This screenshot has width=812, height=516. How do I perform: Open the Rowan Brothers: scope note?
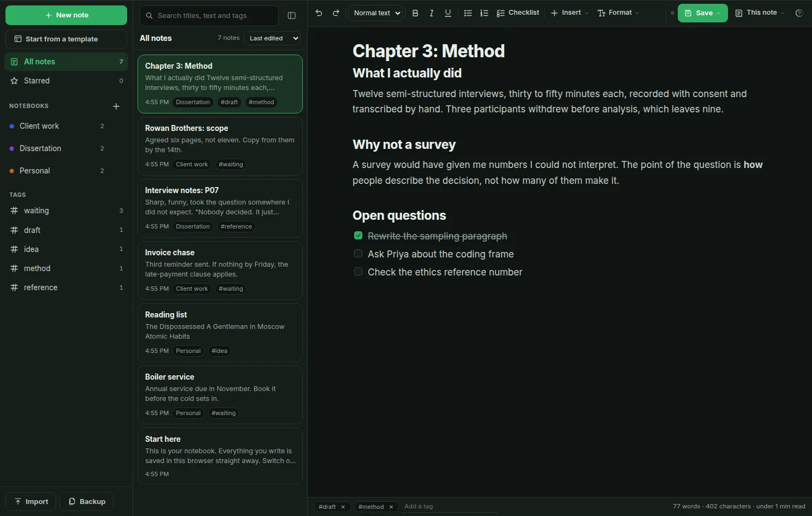[x=220, y=146]
